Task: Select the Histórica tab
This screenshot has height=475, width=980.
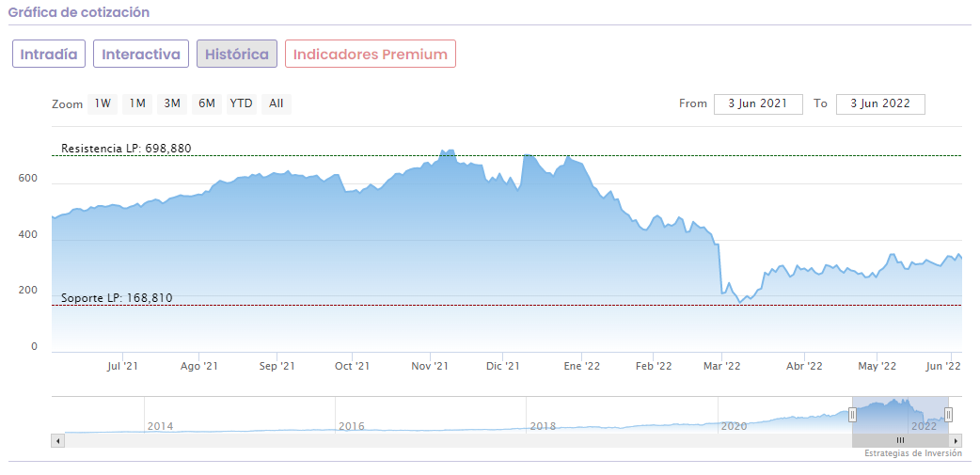Action: (237, 54)
